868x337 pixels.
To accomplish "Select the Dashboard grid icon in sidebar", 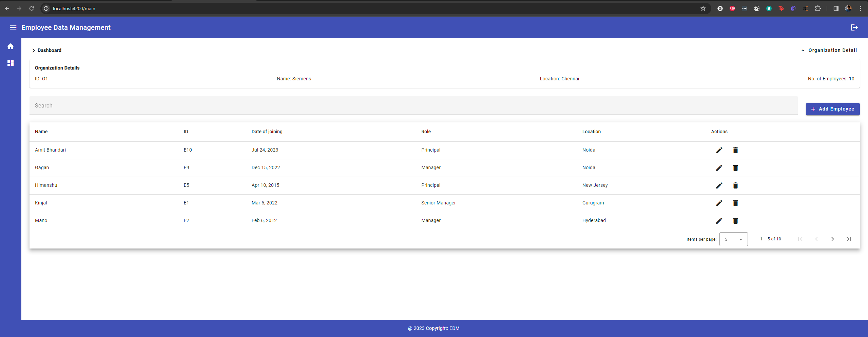I will pyautogui.click(x=11, y=62).
